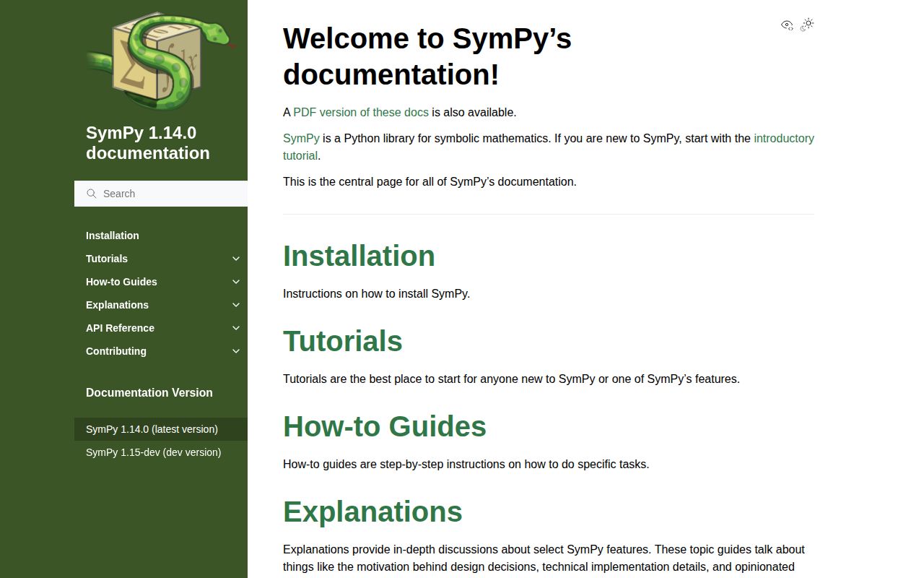Click text 'Instructions on how to install SymPy.'
The height and width of the screenshot is (578, 924).
pos(376,293)
